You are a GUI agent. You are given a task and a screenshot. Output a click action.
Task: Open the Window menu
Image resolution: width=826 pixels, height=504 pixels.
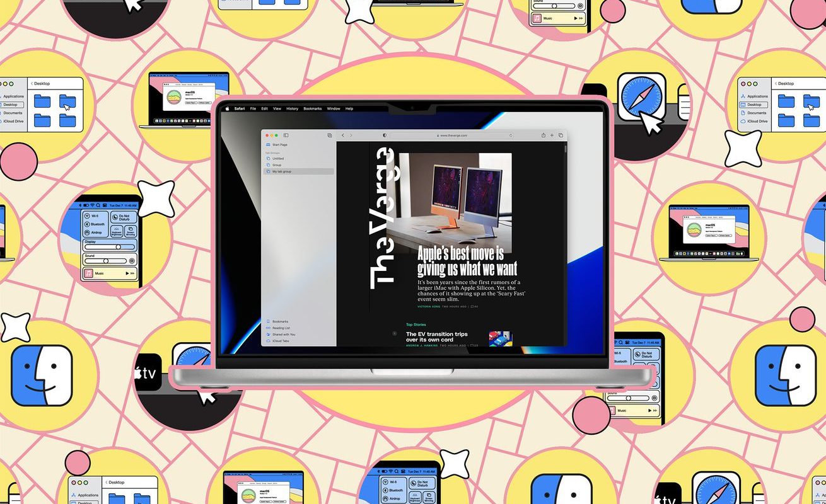click(334, 108)
